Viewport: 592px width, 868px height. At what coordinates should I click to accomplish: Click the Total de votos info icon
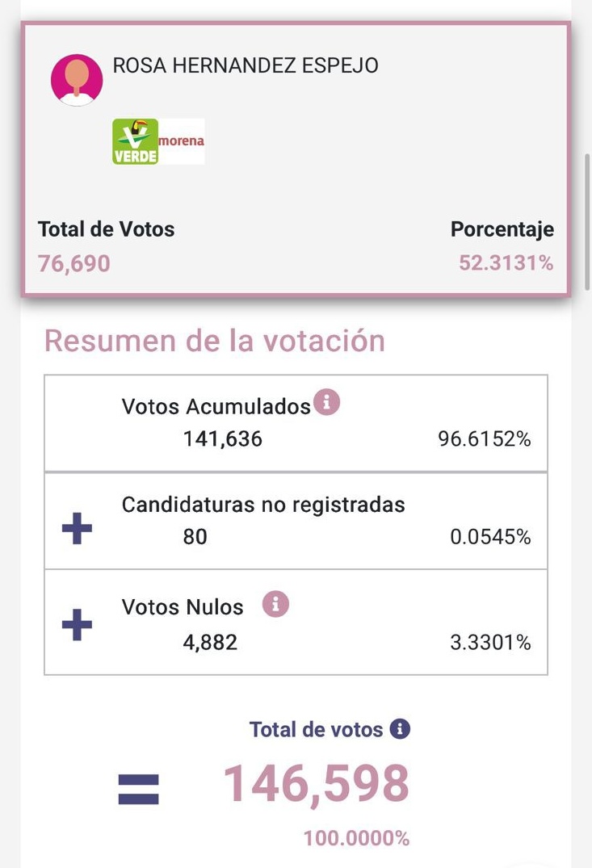[400, 729]
